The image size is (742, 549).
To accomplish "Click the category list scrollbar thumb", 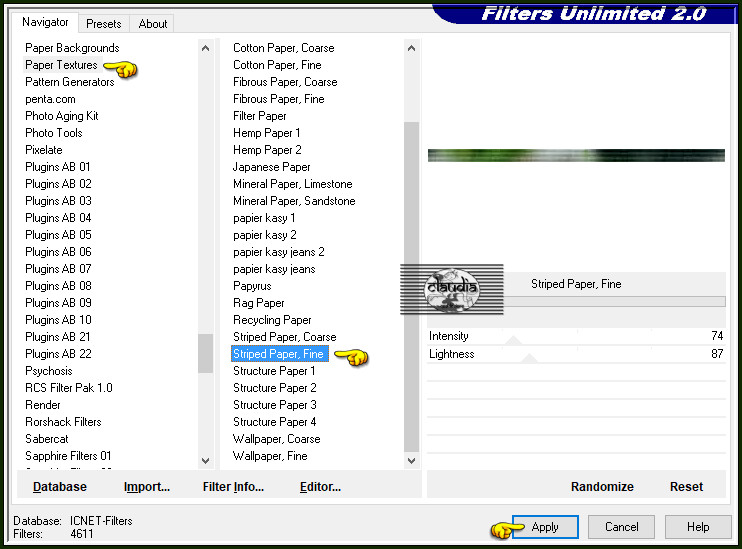I will tap(205, 353).
